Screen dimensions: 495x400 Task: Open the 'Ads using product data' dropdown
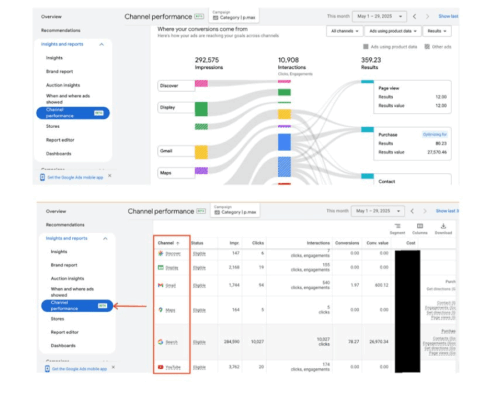tap(393, 31)
